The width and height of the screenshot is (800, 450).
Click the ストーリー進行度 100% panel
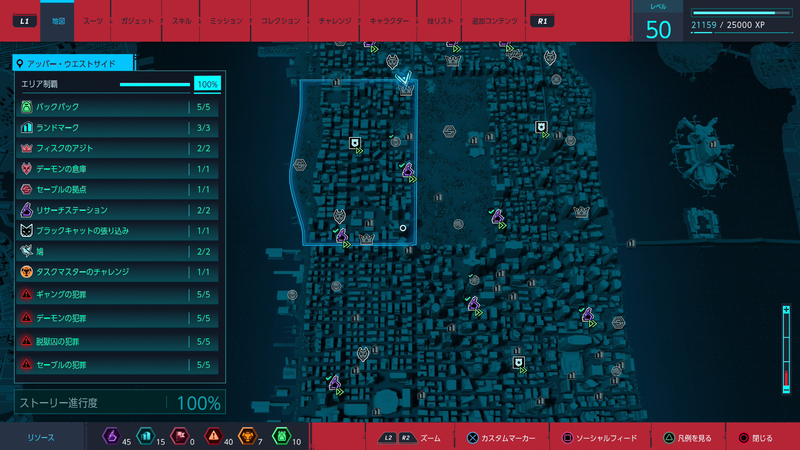(x=120, y=403)
